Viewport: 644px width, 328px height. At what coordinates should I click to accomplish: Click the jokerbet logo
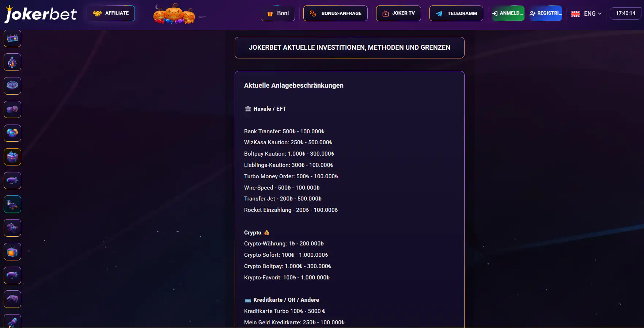point(41,14)
